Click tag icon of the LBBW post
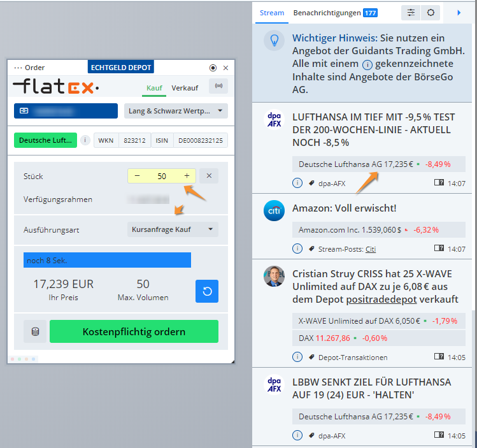Viewport: 477px width, 448px height. click(311, 435)
